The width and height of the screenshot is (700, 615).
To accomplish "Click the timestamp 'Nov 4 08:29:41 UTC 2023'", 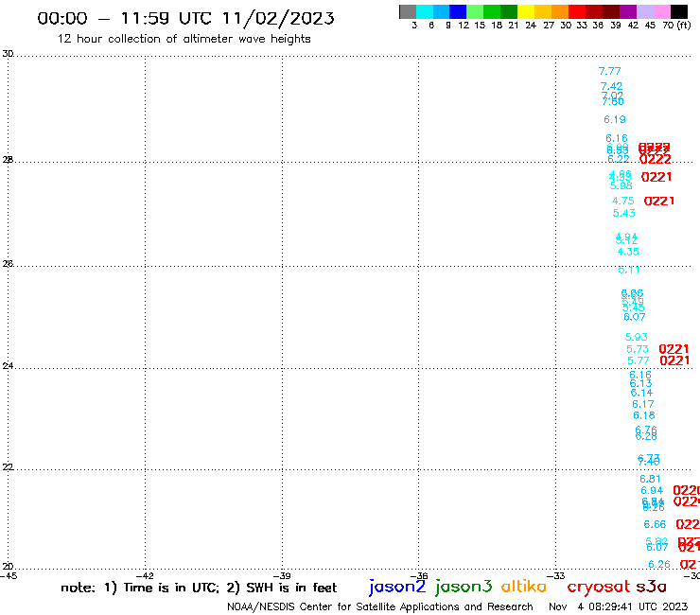I will click(x=619, y=606).
